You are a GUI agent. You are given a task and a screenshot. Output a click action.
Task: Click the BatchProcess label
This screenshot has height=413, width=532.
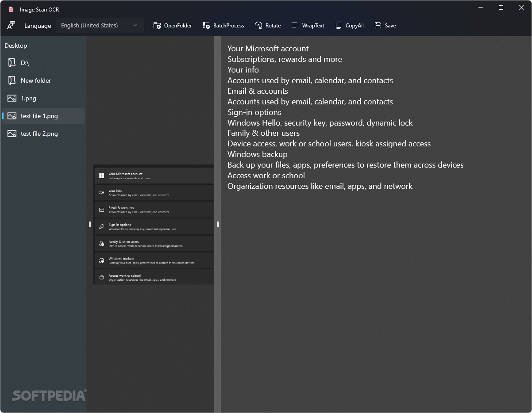tap(228, 26)
